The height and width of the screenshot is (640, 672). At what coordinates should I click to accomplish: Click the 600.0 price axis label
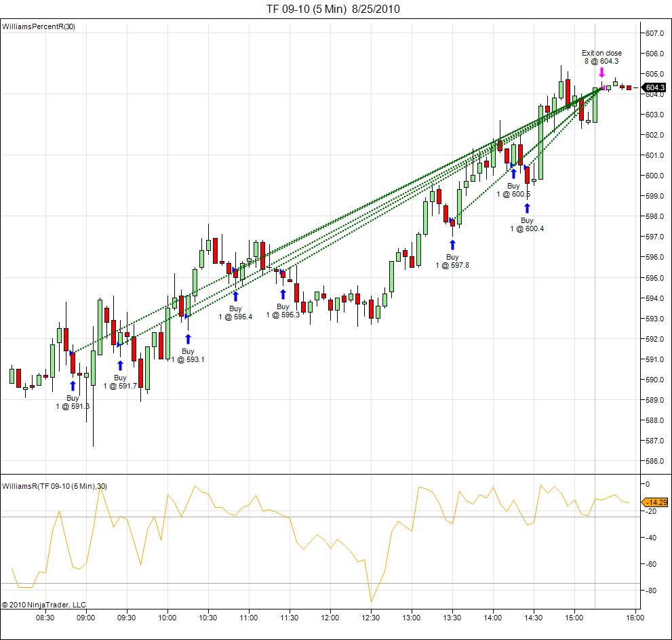coord(654,176)
